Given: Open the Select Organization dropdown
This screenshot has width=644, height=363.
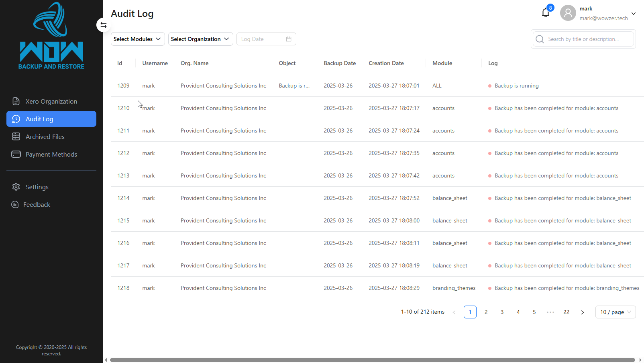Looking at the screenshot, I should coord(200,39).
